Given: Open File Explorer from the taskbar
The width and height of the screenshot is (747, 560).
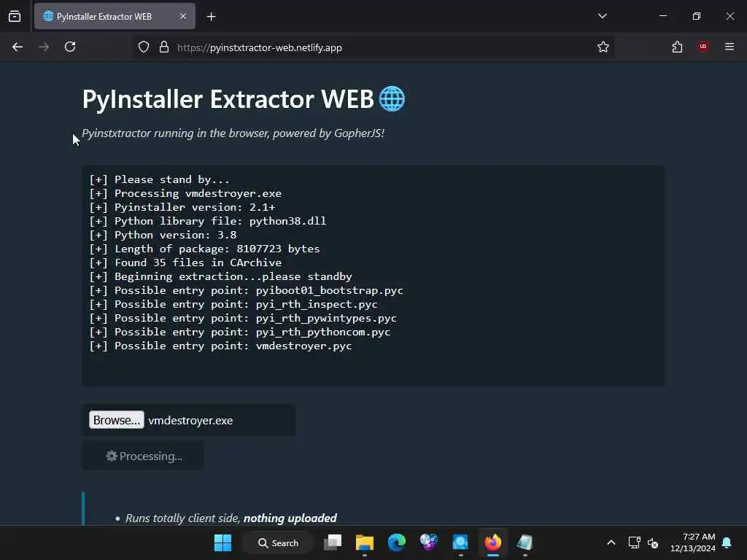Looking at the screenshot, I should click(x=365, y=542).
